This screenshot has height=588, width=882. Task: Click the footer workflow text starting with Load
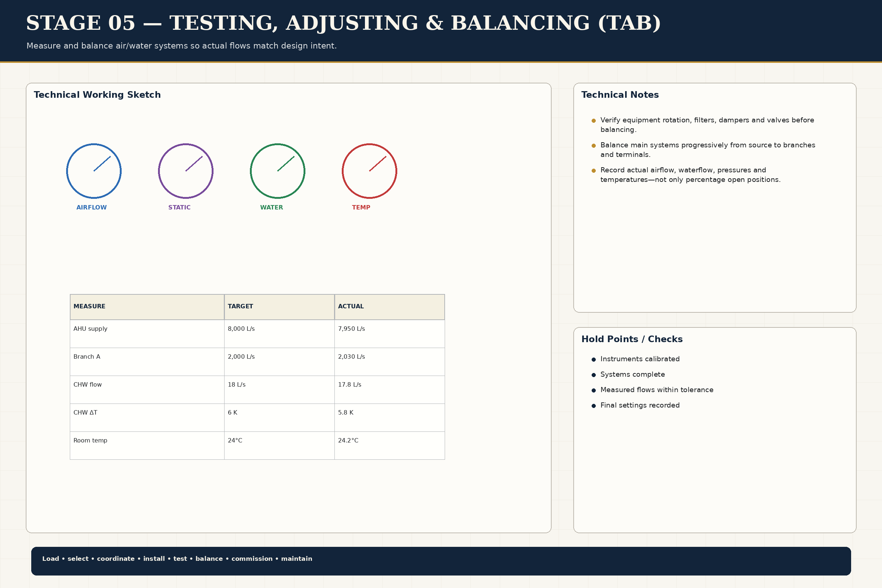pyautogui.click(x=177, y=559)
